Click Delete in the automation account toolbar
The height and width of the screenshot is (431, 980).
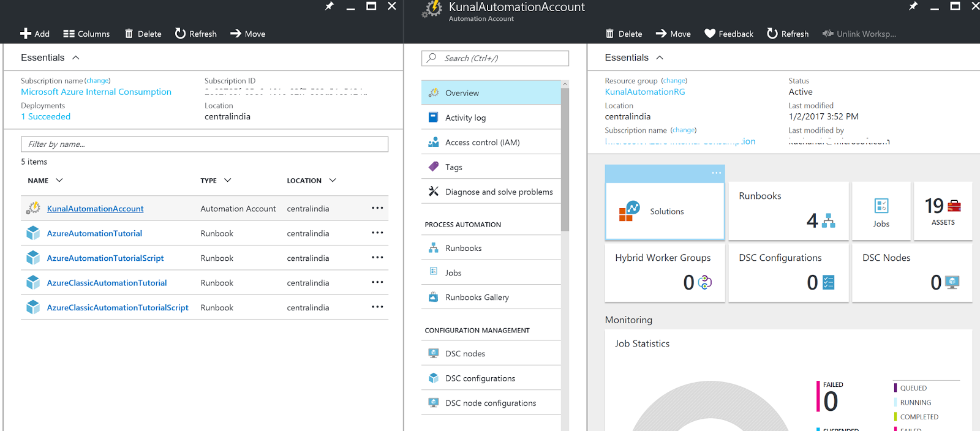tap(624, 34)
